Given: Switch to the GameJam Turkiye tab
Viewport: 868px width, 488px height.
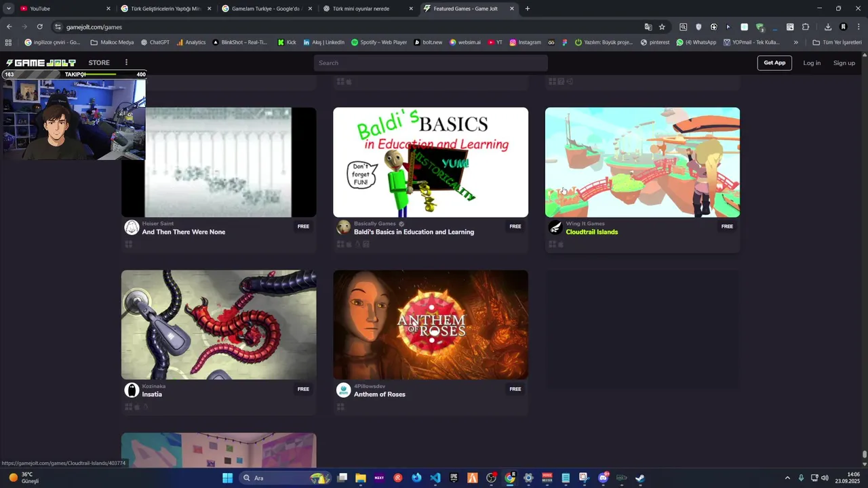Looking at the screenshot, I should coord(267,9).
